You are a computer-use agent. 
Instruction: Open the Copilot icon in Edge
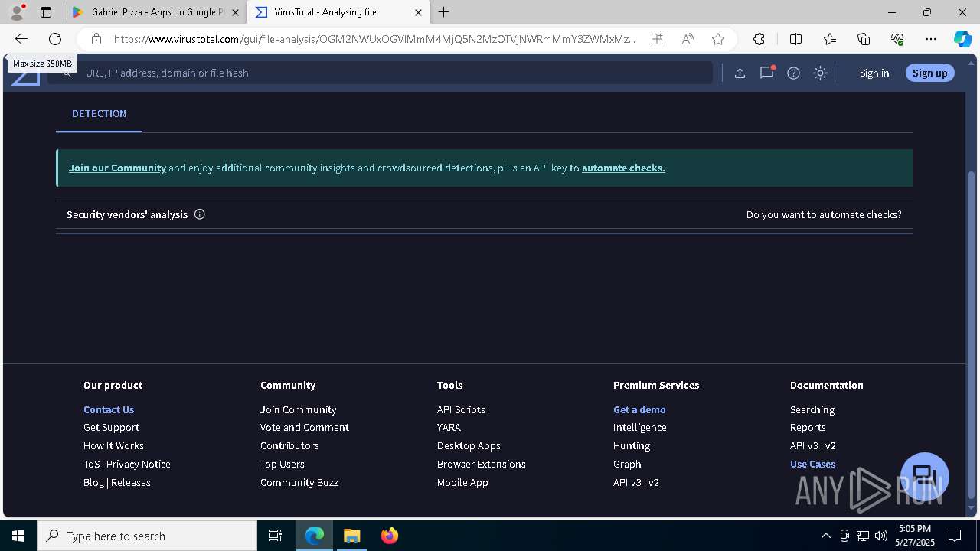click(962, 39)
